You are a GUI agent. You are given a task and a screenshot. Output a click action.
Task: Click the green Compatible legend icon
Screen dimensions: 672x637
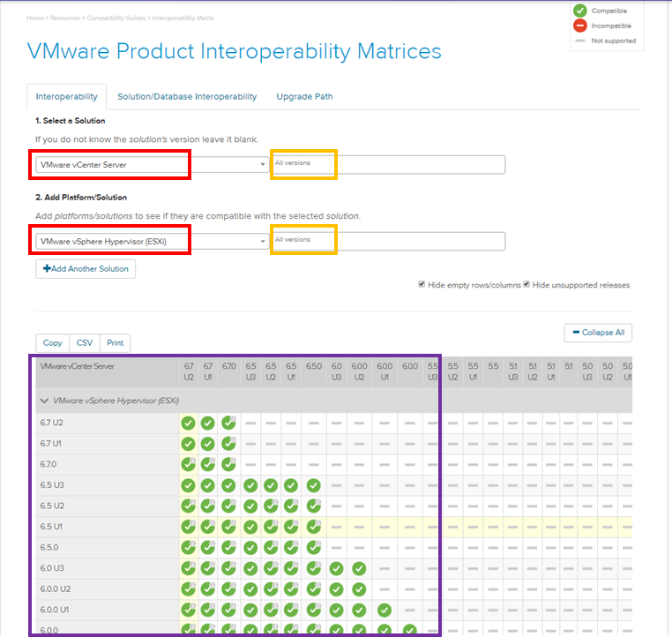point(580,11)
